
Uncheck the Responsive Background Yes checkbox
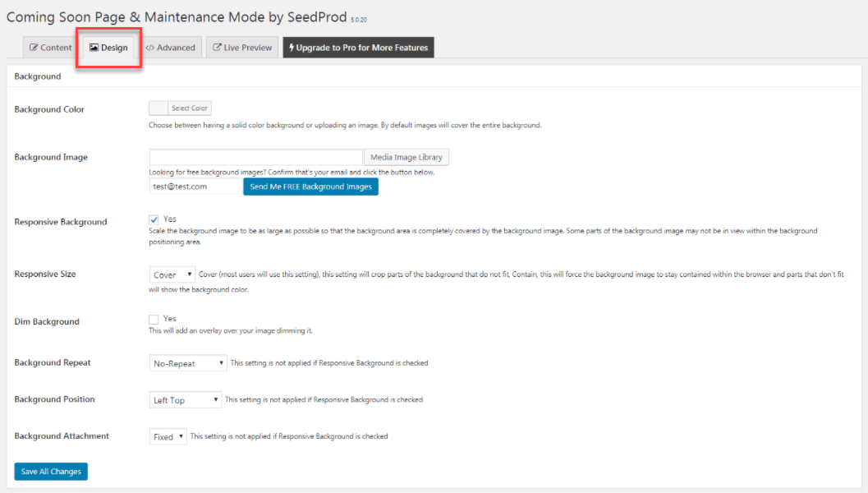(154, 219)
